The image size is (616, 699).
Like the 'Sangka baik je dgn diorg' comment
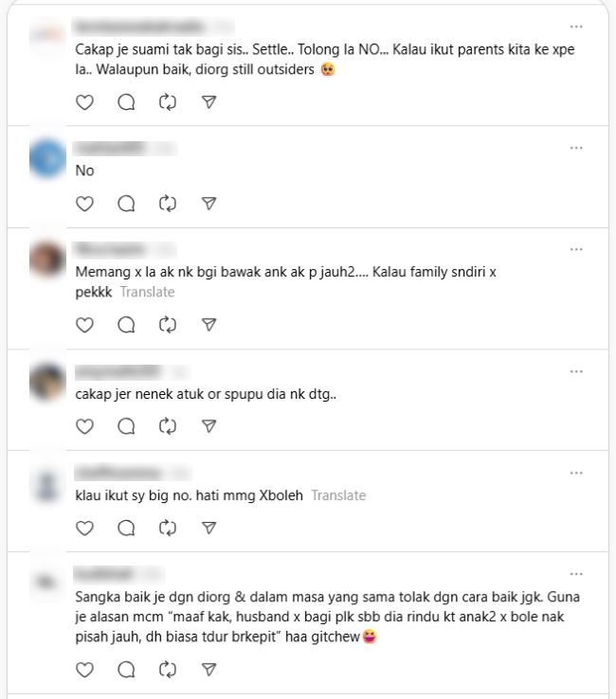tap(84, 669)
